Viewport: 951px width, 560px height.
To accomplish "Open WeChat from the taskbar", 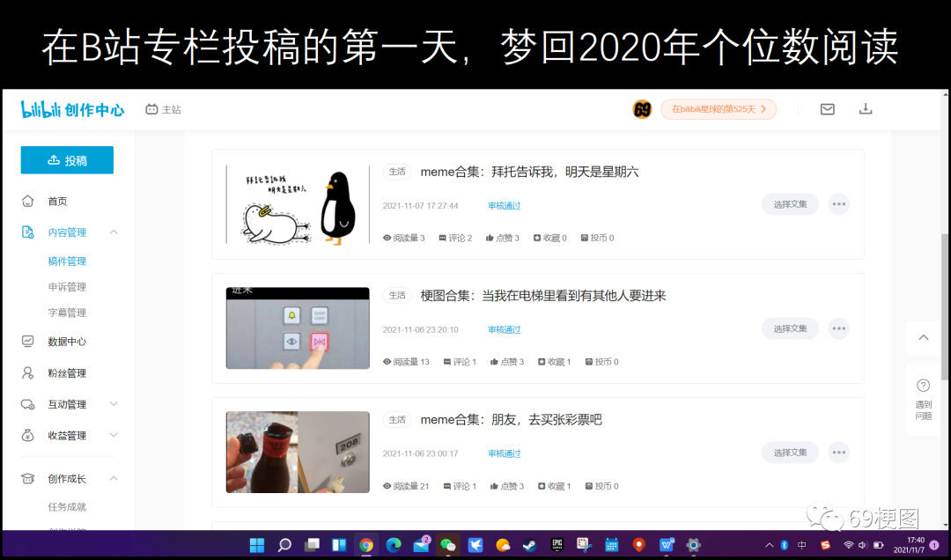I will tap(447, 545).
